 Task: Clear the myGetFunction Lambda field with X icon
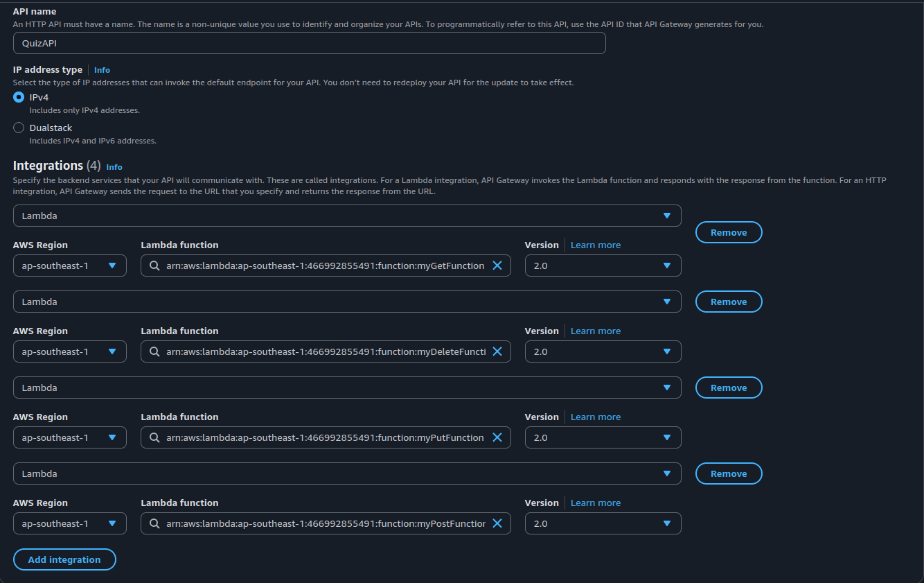coord(497,266)
